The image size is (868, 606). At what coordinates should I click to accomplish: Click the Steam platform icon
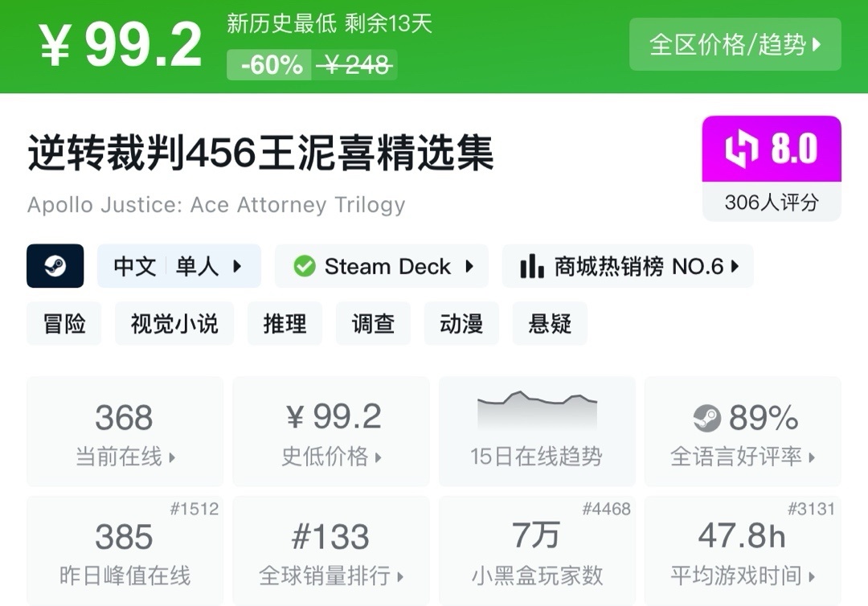(55, 266)
